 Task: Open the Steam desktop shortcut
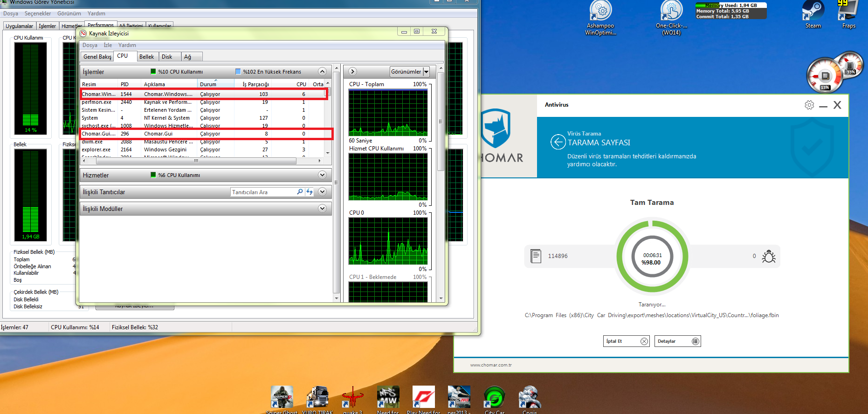pyautogui.click(x=813, y=14)
